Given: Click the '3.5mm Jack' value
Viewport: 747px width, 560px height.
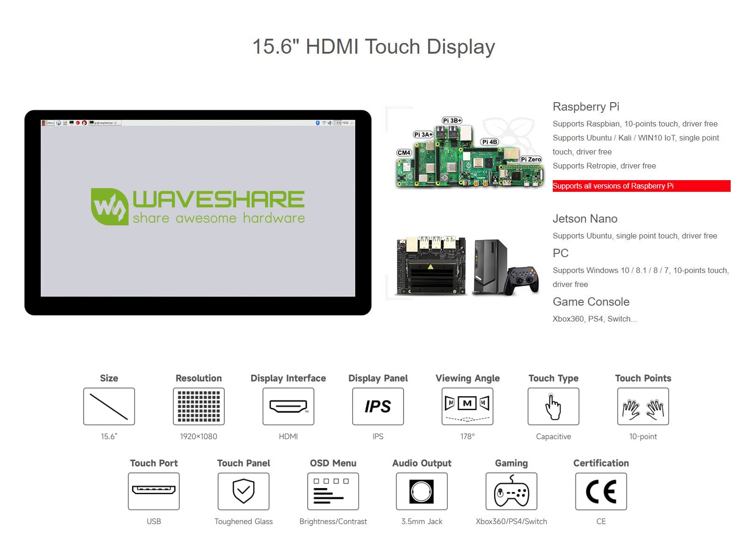Looking at the screenshot, I should click(422, 522).
